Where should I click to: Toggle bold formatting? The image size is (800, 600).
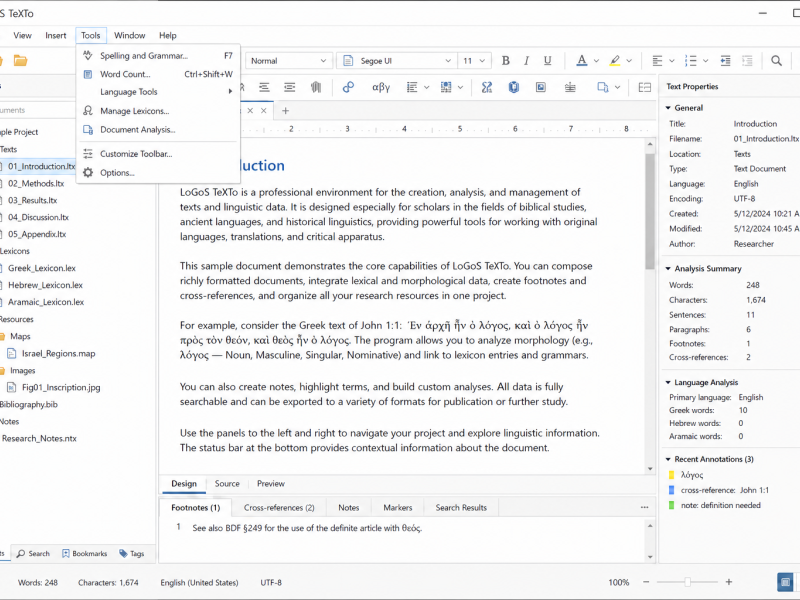tap(506, 61)
